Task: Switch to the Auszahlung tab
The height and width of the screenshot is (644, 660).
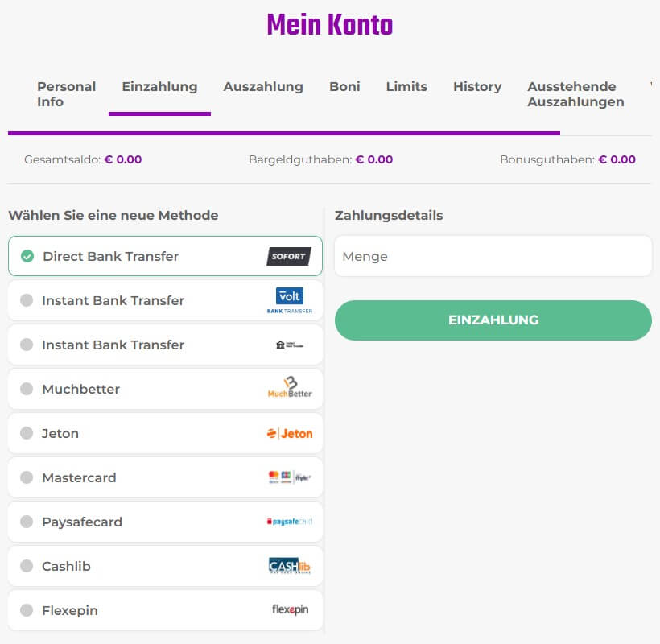Action: [263, 86]
